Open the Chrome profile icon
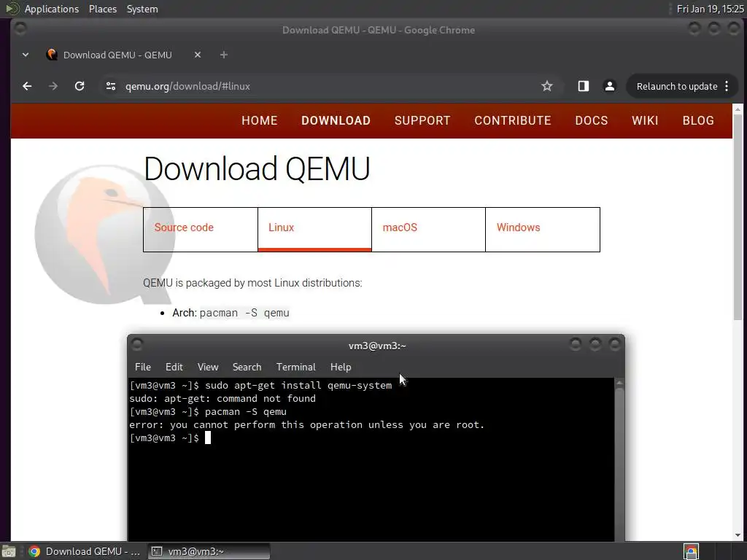 coord(609,86)
